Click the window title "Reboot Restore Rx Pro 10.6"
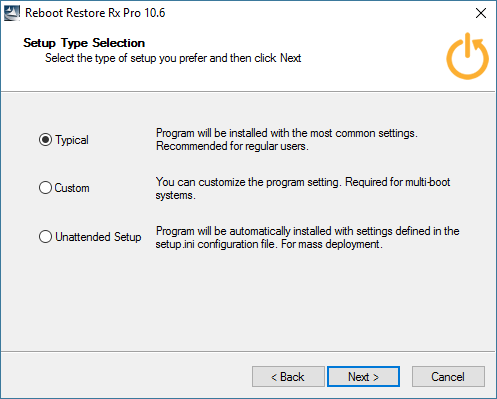This screenshot has width=497, height=399. coord(95,13)
